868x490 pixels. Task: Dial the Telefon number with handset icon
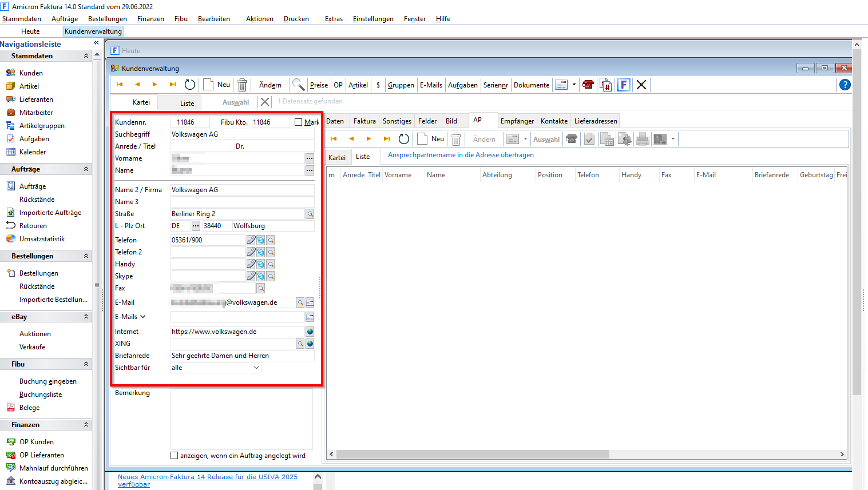(x=251, y=240)
